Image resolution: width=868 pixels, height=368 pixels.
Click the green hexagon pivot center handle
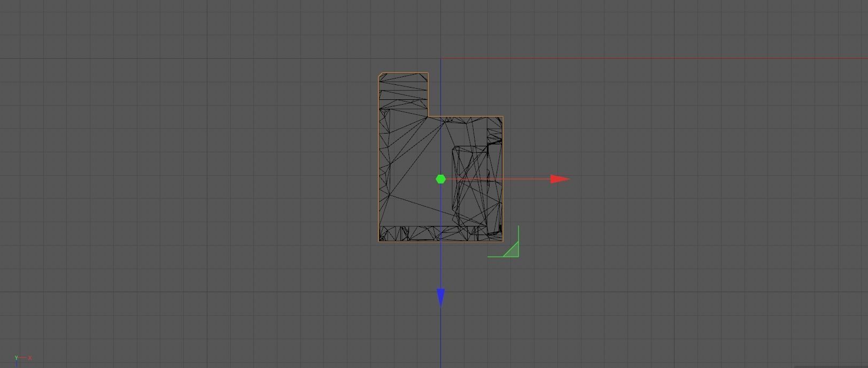point(440,179)
